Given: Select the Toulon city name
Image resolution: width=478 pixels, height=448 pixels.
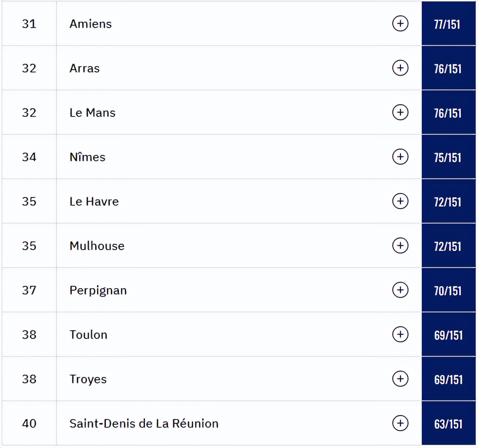Looking at the screenshot, I should (88, 335).
